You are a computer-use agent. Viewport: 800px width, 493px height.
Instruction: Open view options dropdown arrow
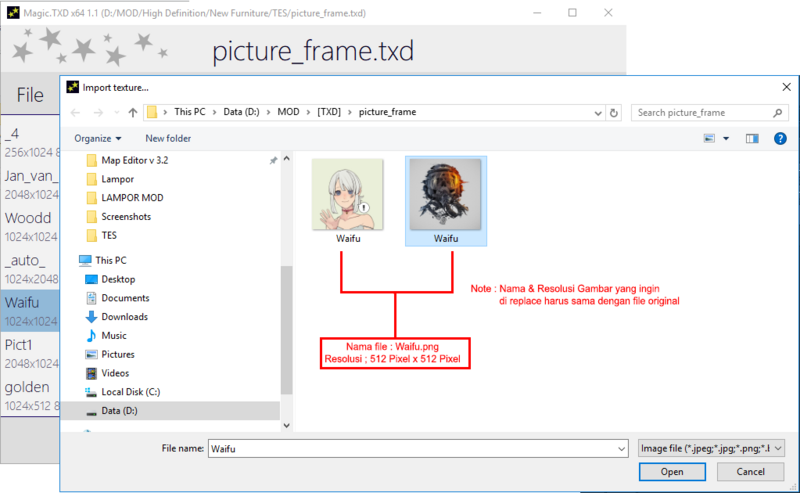pyautogui.click(x=726, y=138)
